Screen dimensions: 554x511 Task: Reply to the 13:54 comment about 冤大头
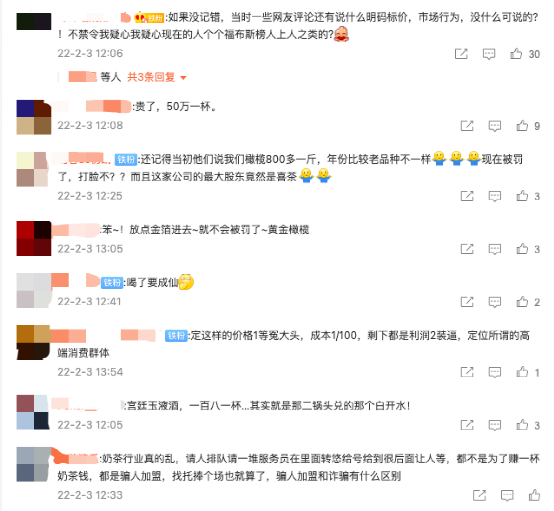(495, 372)
